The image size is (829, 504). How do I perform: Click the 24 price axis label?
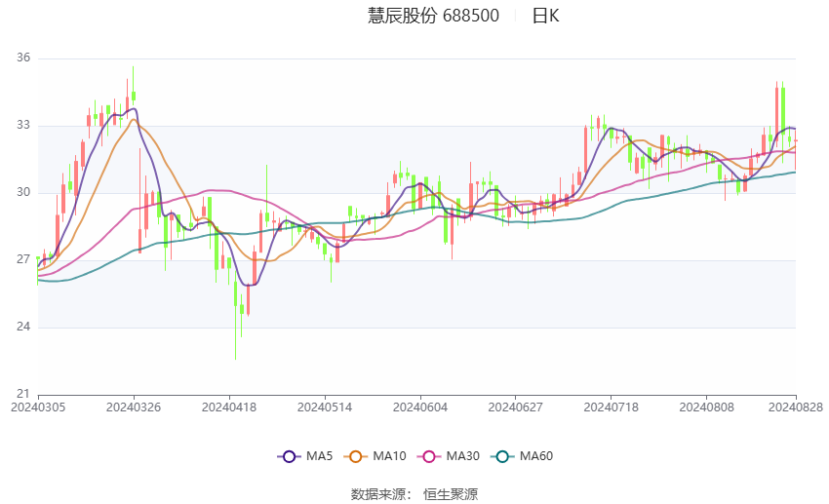(x=23, y=327)
